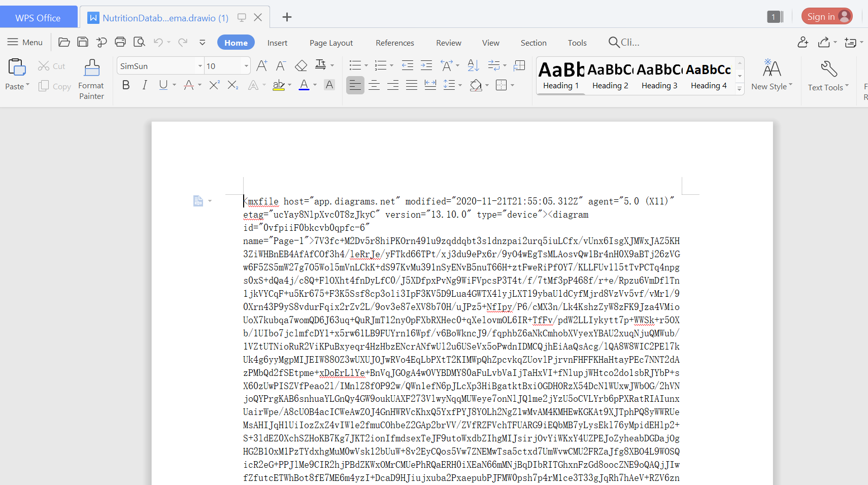Screen dimensions: 868x485
Task: Toggle Underline formatting
Action: (x=163, y=85)
